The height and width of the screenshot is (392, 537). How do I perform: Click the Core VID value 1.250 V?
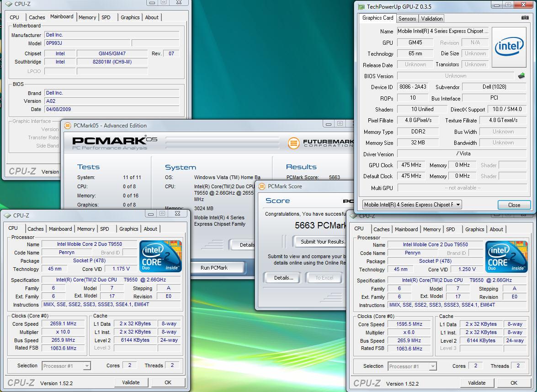click(x=467, y=269)
